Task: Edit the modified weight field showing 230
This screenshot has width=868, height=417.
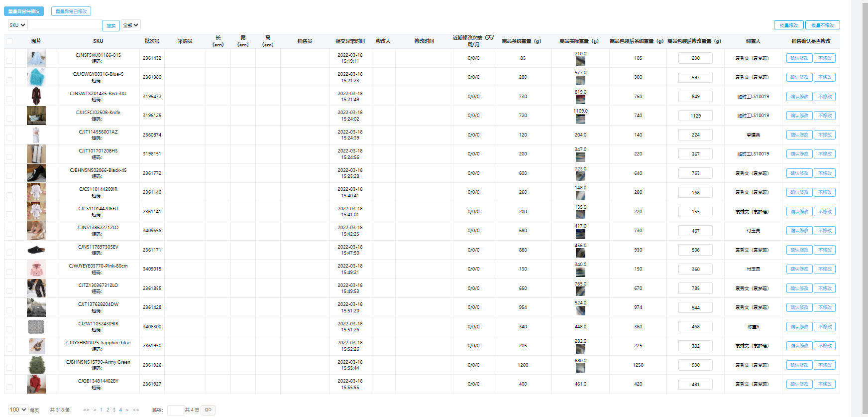Action: tap(695, 58)
